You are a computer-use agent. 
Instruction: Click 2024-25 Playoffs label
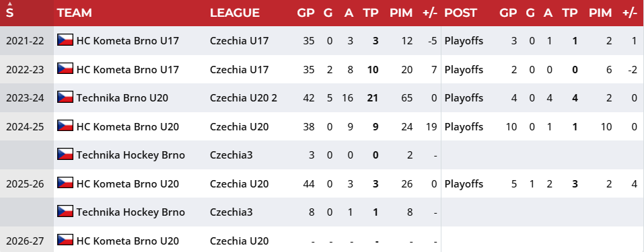coord(464,126)
